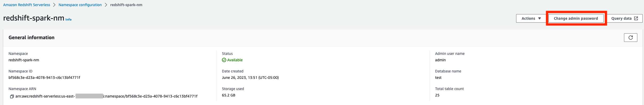644x105 pixels.
Task: Copy the Namespace ARN with the copy icon
Action: tap(12, 96)
